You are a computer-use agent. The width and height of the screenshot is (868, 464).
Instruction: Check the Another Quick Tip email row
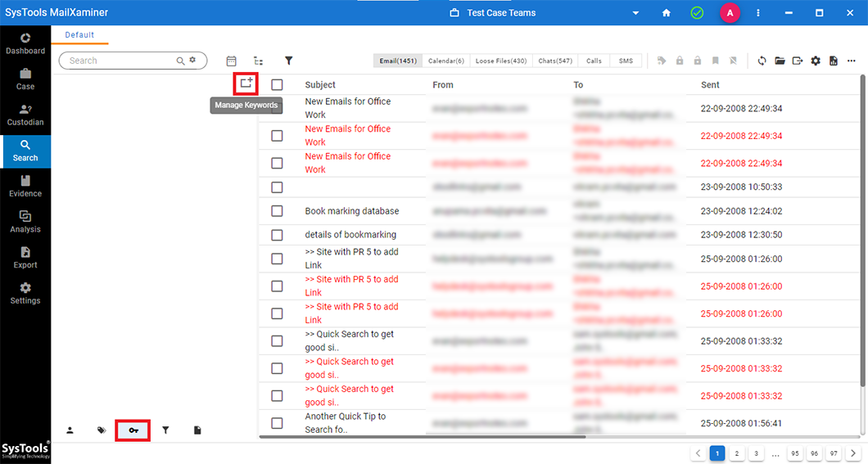(277, 423)
